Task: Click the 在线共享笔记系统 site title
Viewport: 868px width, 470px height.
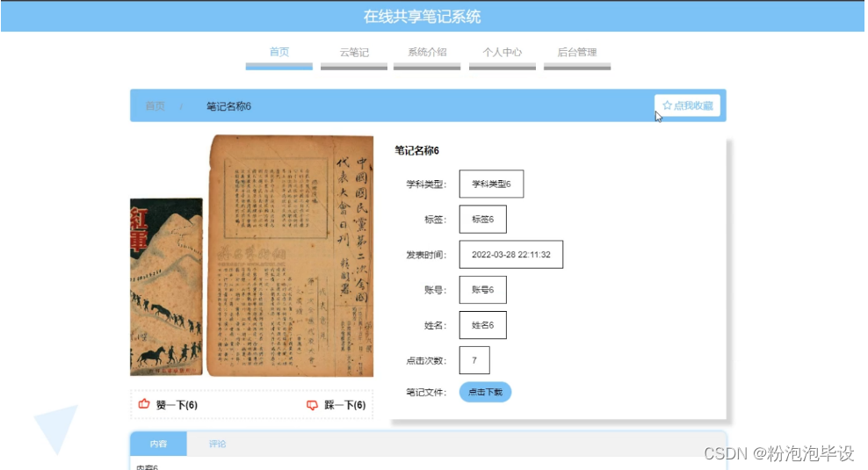Action: click(422, 17)
